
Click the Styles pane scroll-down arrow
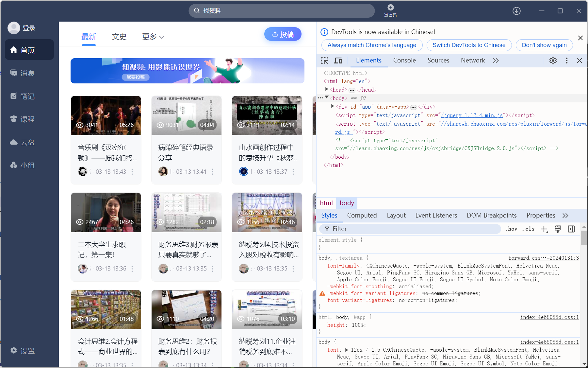584,364
